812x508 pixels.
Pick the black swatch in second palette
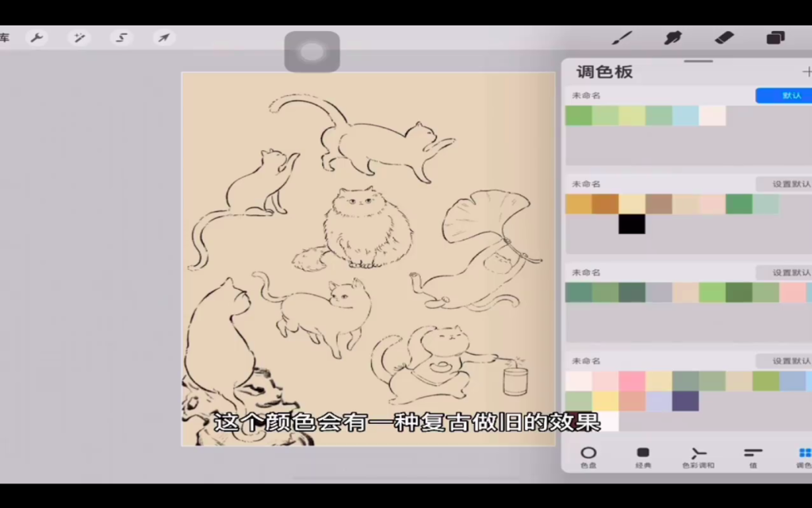[632, 225]
